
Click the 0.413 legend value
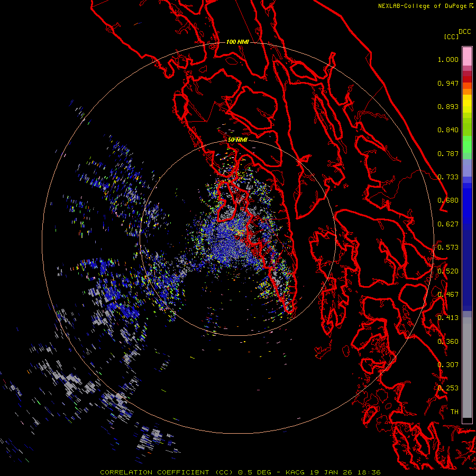[x=448, y=318]
